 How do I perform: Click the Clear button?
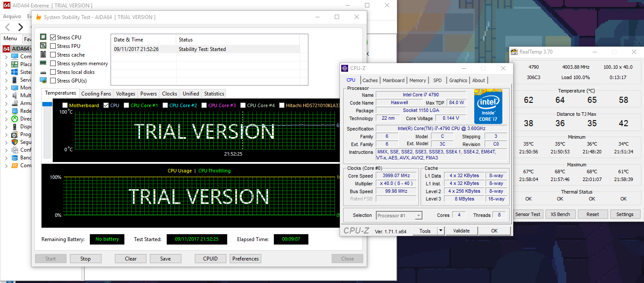point(131,259)
